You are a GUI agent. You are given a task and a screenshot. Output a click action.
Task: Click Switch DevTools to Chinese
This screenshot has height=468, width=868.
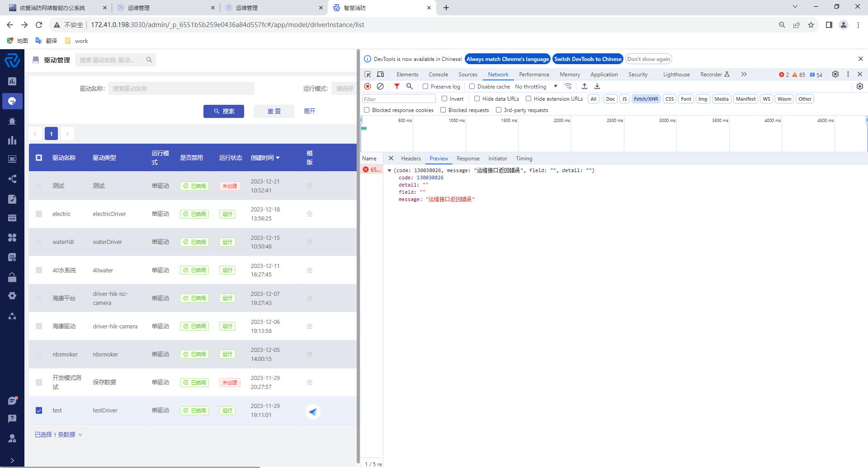click(588, 59)
